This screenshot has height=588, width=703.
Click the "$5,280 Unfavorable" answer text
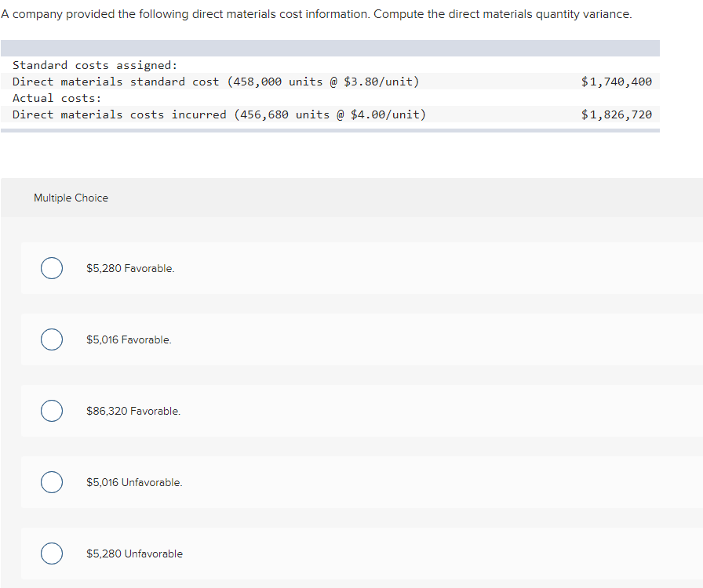[134, 554]
